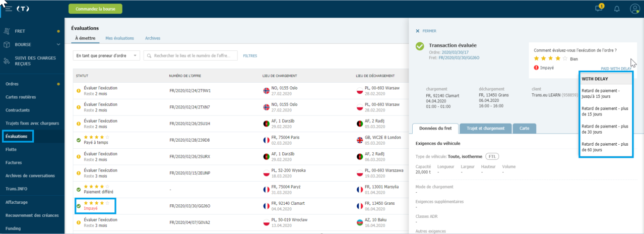Open order link 2020/03/30/17

pos(455,52)
